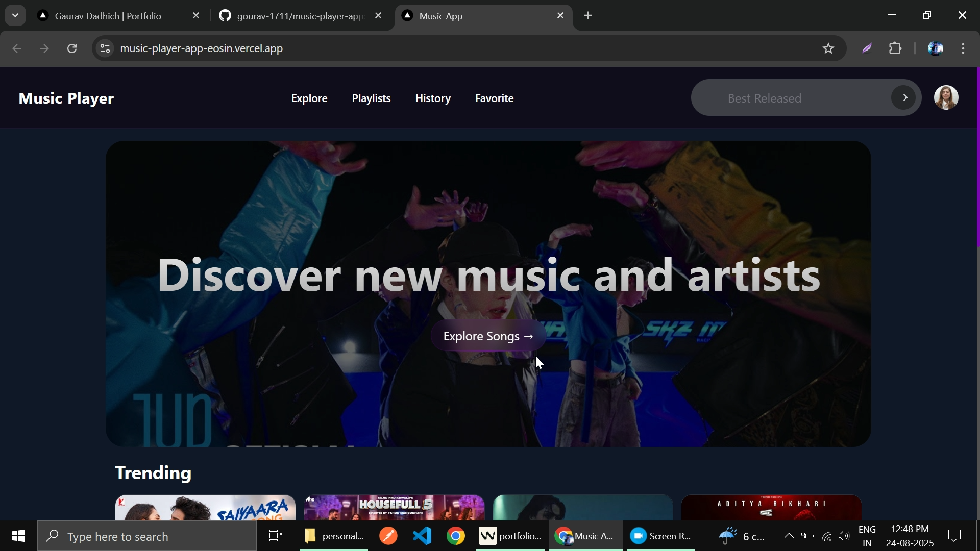Open the browser profile avatar icon
The height and width of the screenshot is (551, 980).
tap(936, 48)
